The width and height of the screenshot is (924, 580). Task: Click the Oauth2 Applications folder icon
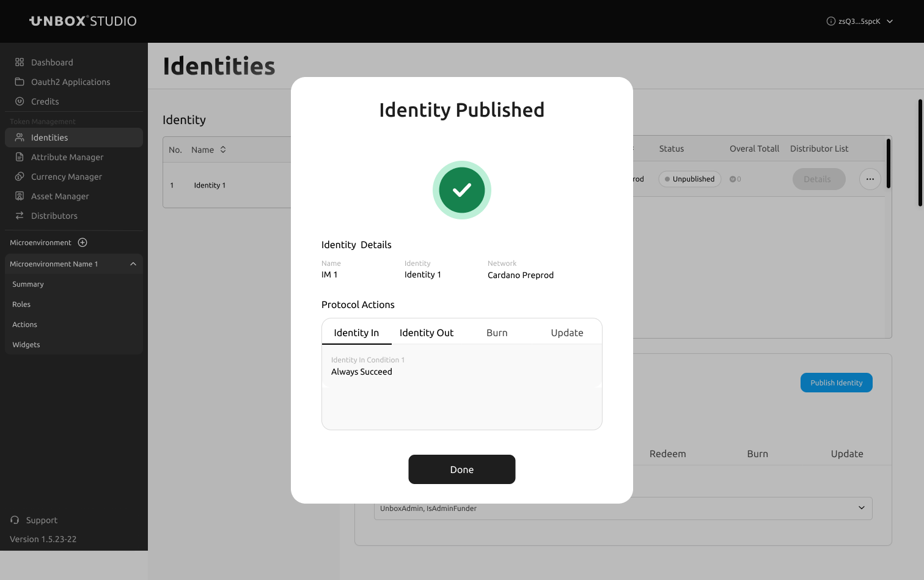pyautogui.click(x=20, y=82)
